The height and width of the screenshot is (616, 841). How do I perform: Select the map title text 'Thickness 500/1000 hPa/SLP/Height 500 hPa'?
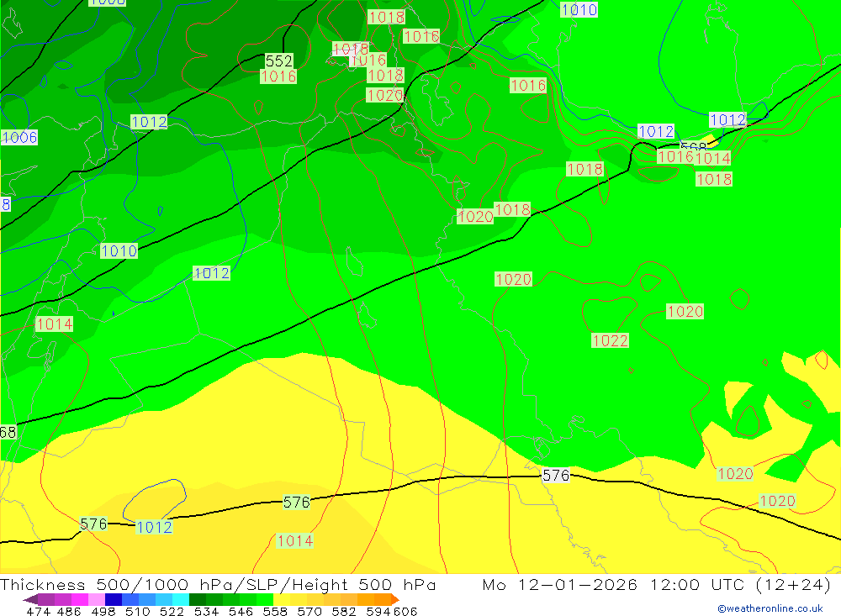tap(218, 584)
